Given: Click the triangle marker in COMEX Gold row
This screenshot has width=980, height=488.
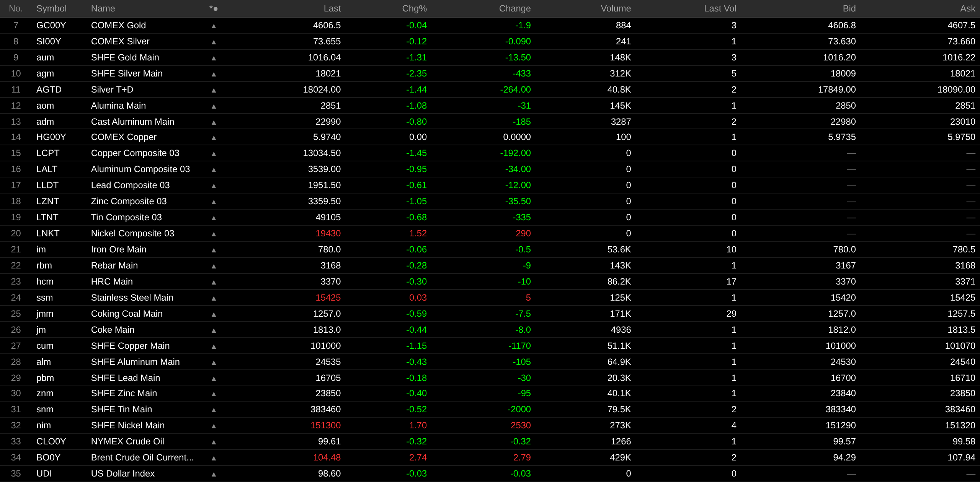Looking at the screenshot, I should (214, 26).
